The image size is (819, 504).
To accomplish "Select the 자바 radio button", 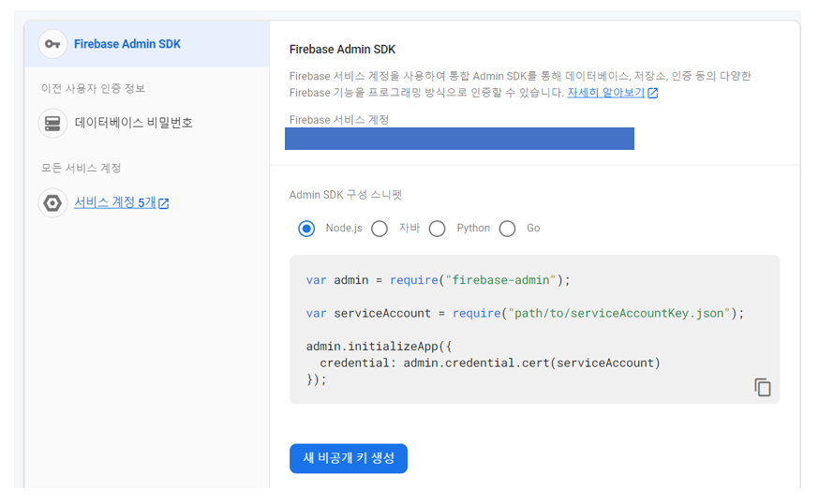I will (x=380, y=229).
